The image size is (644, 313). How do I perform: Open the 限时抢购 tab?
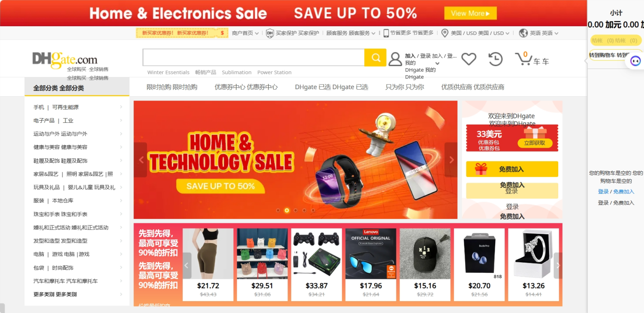171,87
